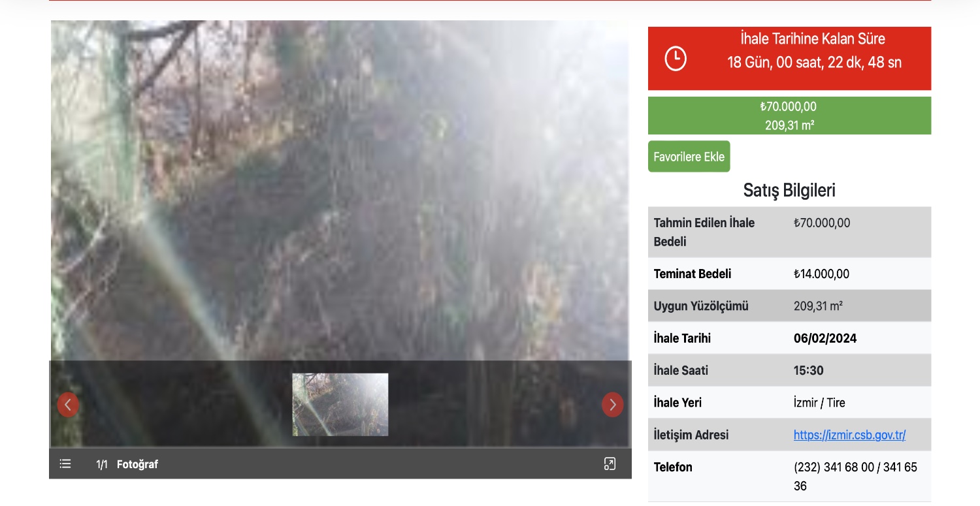Click the clock icon in countdown banner

676,59
